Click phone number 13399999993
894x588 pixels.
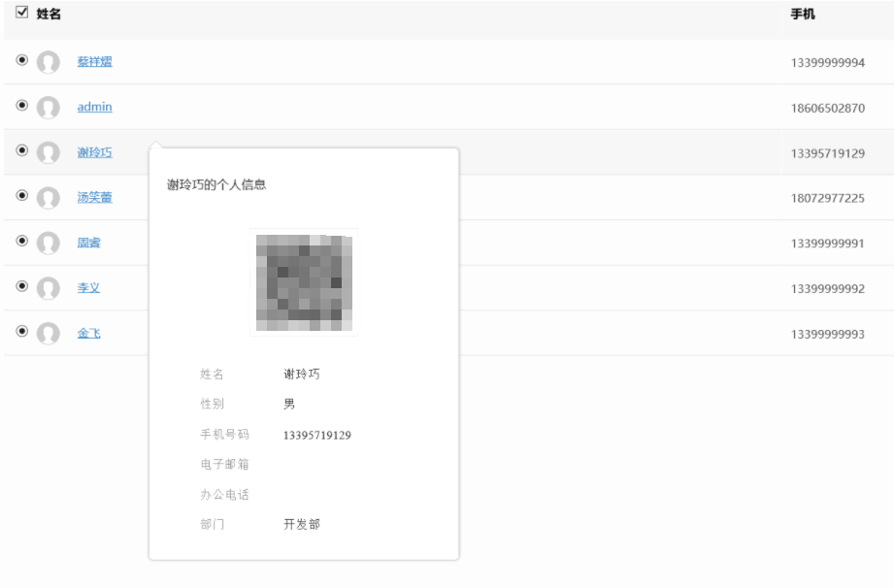(828, 334)
